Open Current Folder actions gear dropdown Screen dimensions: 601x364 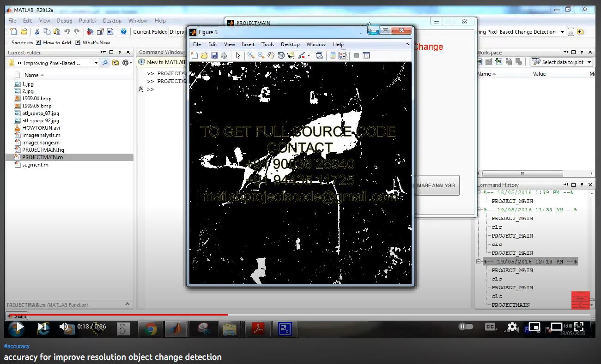[127, 63]
